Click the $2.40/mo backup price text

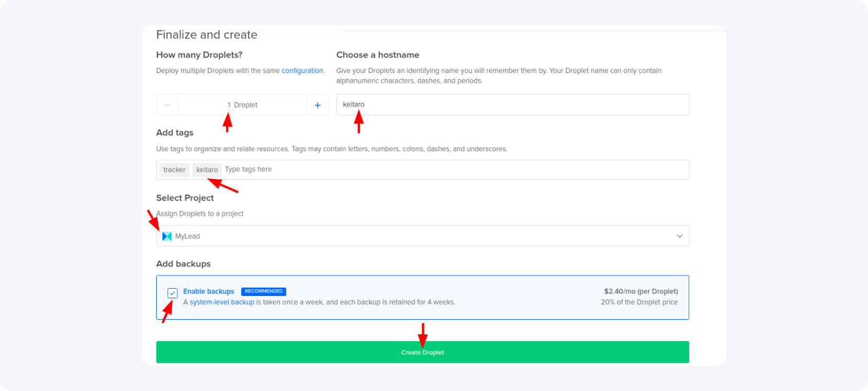(640, 291)
